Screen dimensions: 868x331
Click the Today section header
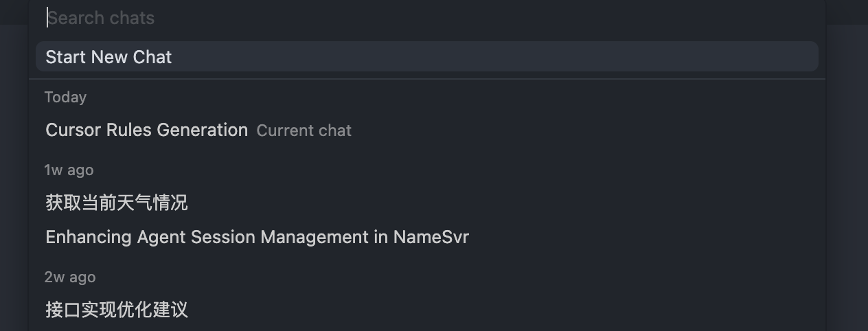tap(65, 98)
